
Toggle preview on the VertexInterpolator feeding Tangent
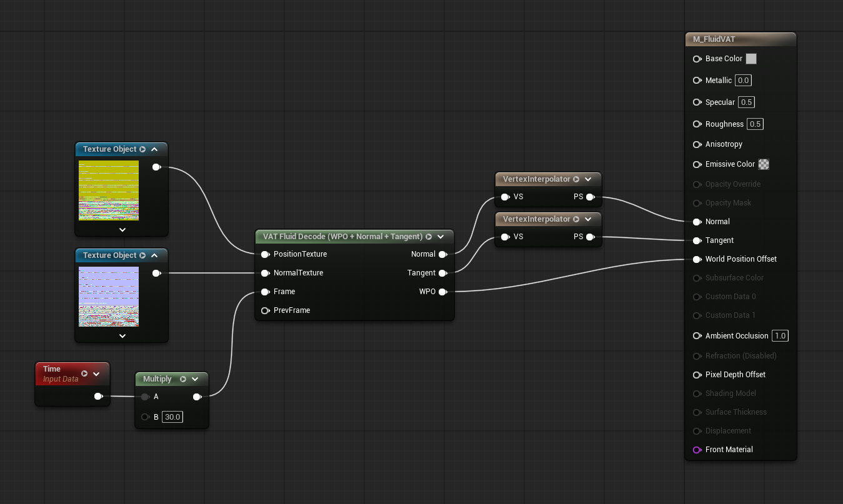tap(576, 219)
